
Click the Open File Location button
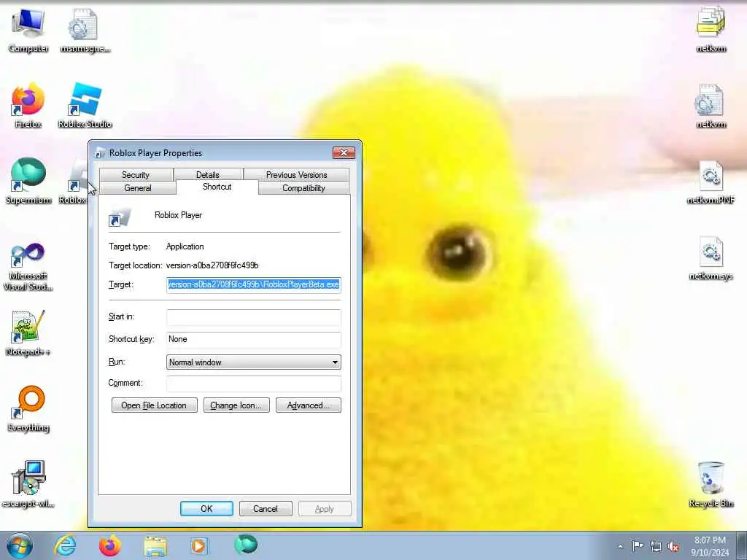[x=155, y=405]
